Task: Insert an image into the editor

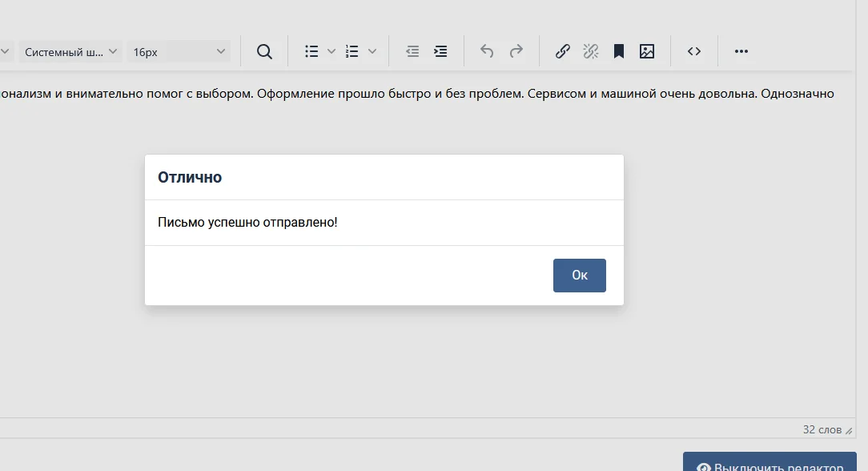Action: [x=647, y=51]
